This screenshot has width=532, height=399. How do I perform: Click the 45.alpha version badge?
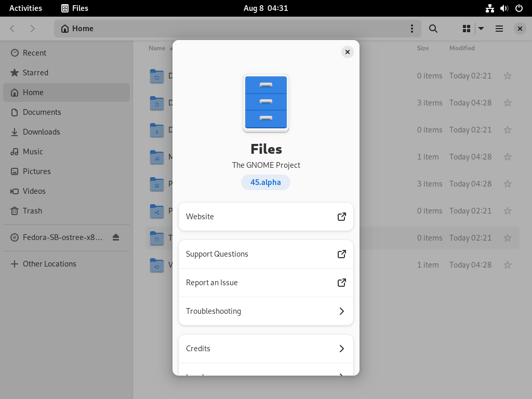click(x=265, y=182)
